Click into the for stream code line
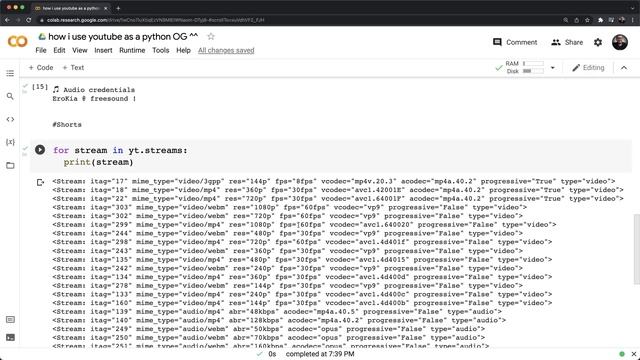640x360 pixels. 120,150
